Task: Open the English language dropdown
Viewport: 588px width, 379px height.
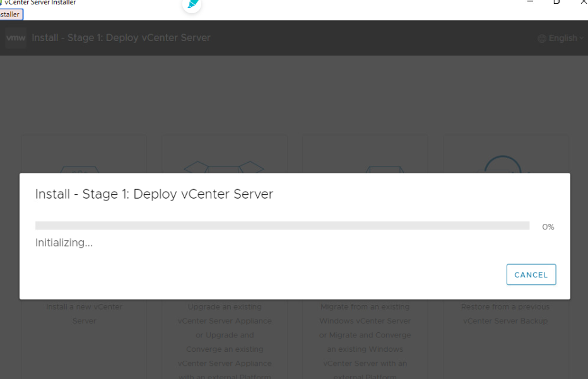Action: 562,38
